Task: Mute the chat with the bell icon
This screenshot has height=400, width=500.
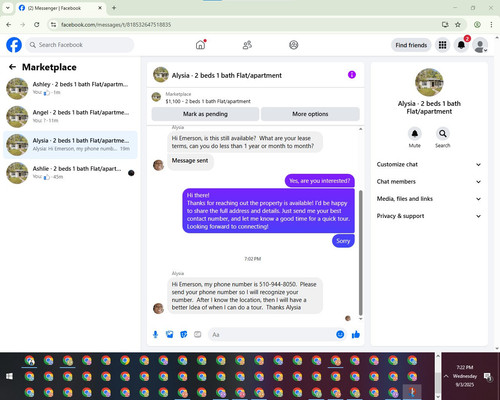Action: (415, 134)
